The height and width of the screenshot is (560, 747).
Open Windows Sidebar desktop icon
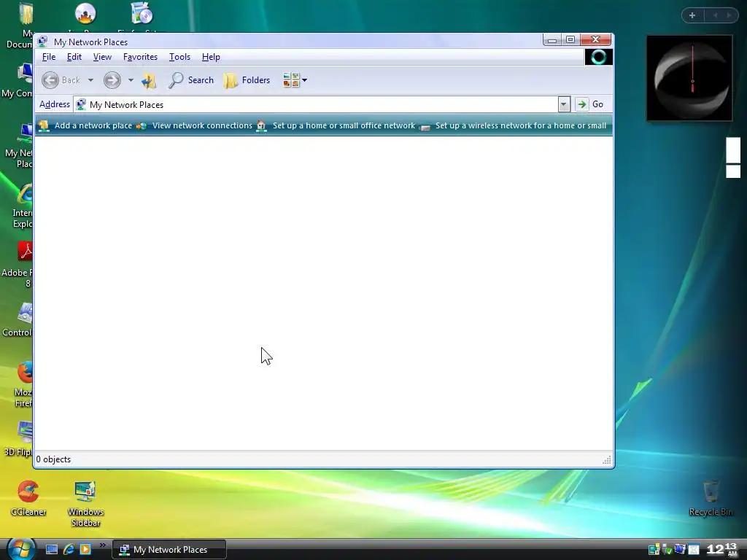pyautogui.click(x=85, y=503)
